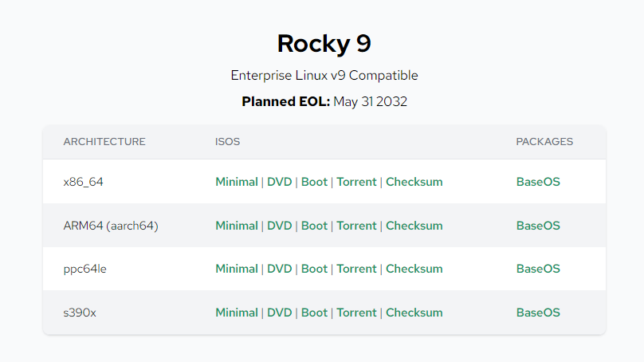Screen dimensions: 644x362
Task: View the ARM64 (aarch64) Checksum
Action: pos(414,226)
